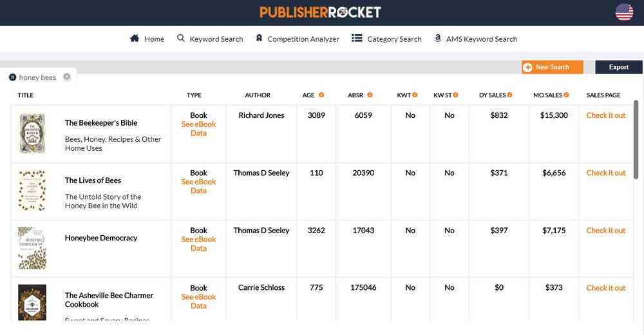See eBook Data for Asheville Bee Charmer Cookbook
This screenshot has width=644, height=335.
pyautogui.click(x=198, y=301)
